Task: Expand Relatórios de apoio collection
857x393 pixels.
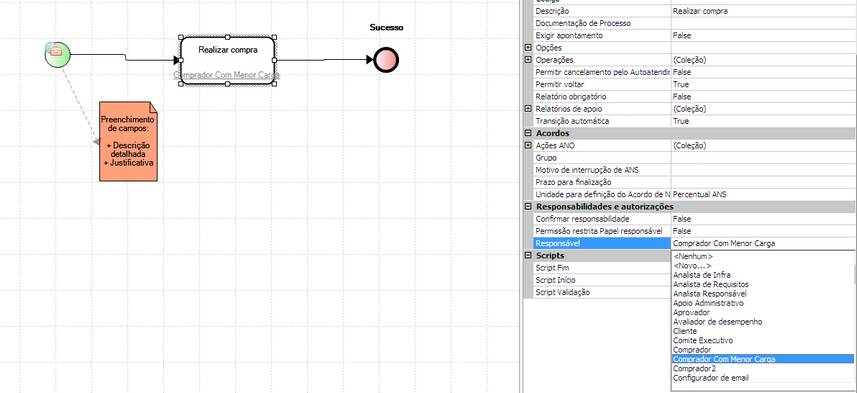Action: pos(528,109)
